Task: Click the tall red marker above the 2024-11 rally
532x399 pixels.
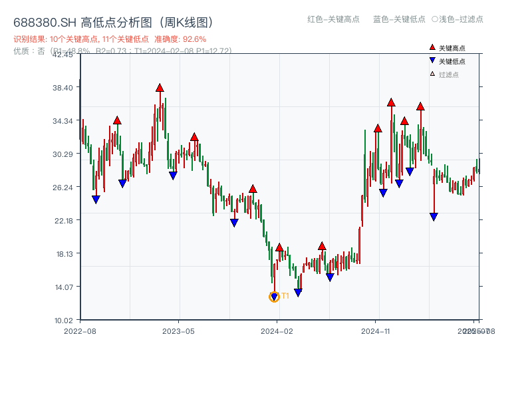Action: 390,102
